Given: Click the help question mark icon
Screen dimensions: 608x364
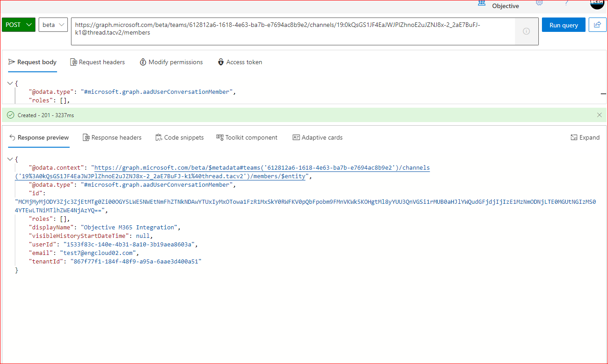Looking at the screenshot, I should [566, 3].
